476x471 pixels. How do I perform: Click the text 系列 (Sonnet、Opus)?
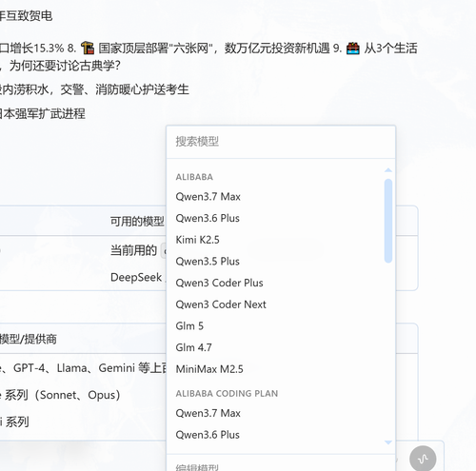pyautogui.click(x=63, y=395)
